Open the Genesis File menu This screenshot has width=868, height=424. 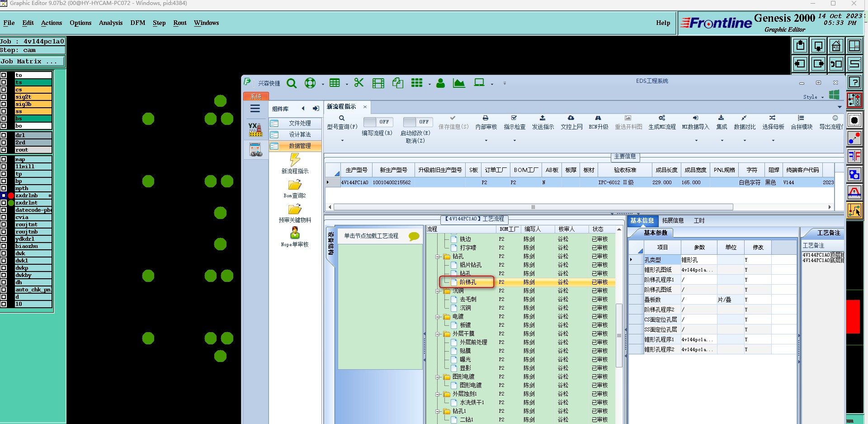[9, 23]
